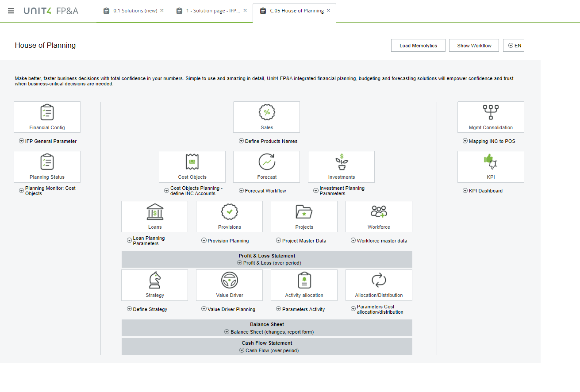580x392 pixels.
Task: Open the KPI Dashboard link
Action: (x=485, y=191)
